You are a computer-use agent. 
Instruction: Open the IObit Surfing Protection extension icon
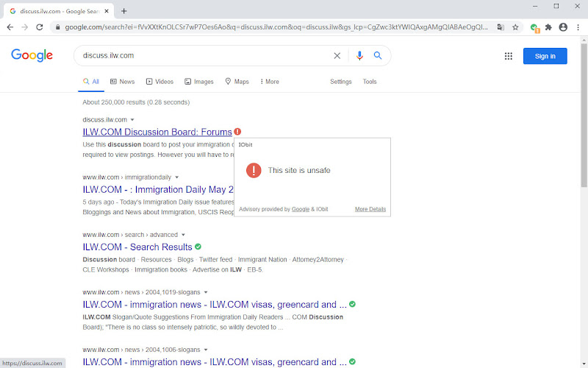point(534,27)
